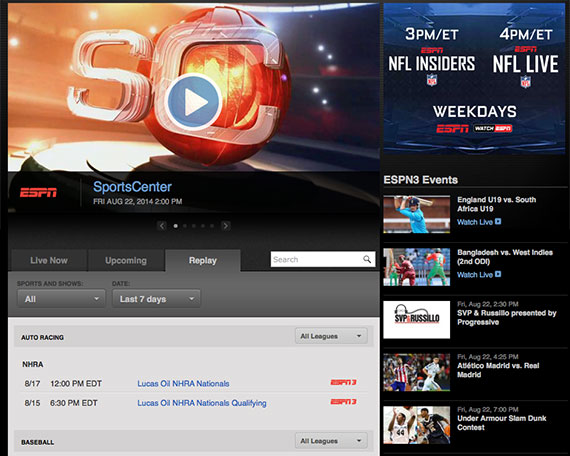Image resolution: width=570 pixels, height=456 pixels.
Task: Open Lucas Oil NHRA Nationals Qualifying link
Action: pos(202,403)
